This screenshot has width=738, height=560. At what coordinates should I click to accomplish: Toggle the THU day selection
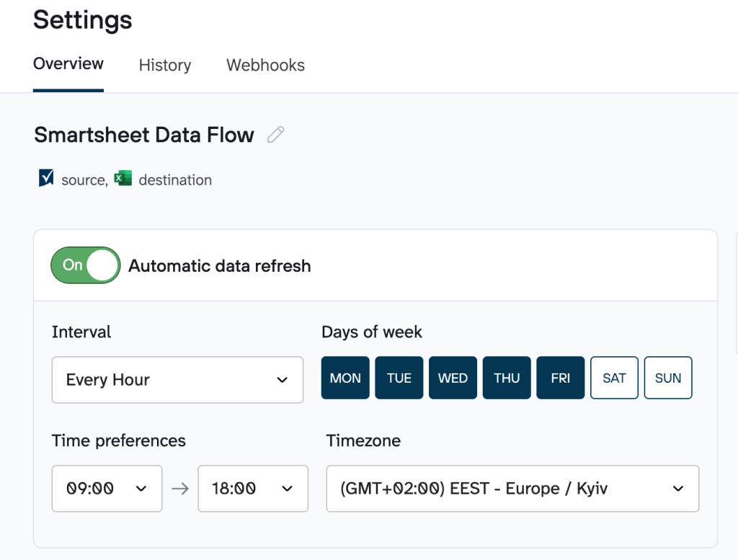click(506, 377)
